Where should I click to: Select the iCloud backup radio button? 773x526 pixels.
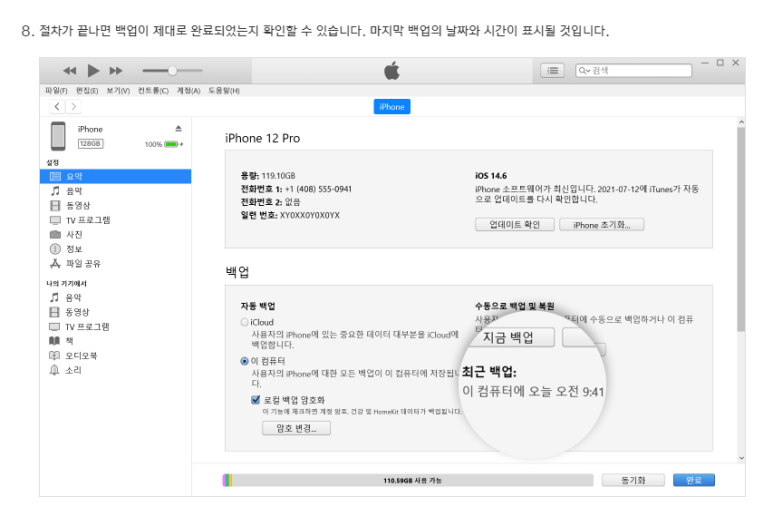pyautogui.click(x=245, y=322)
